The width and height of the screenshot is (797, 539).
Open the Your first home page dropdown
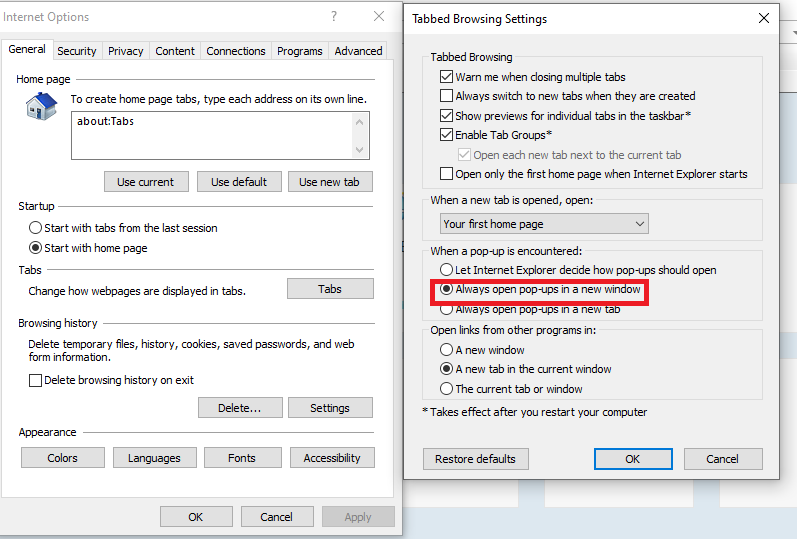click(x=544, y=224)
